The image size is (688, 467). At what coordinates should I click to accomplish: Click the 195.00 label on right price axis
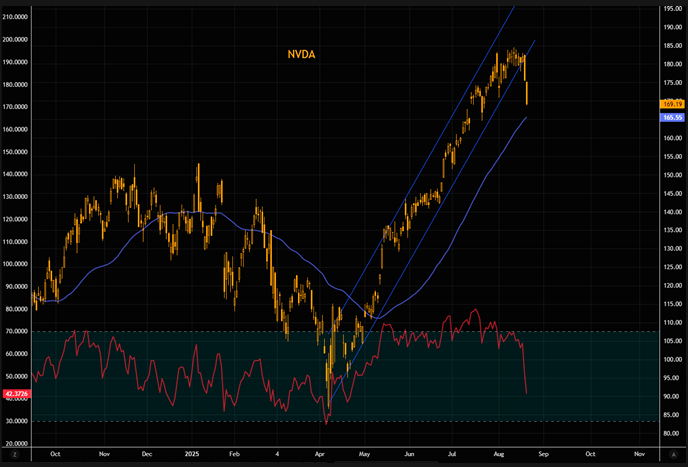point(671,9)
